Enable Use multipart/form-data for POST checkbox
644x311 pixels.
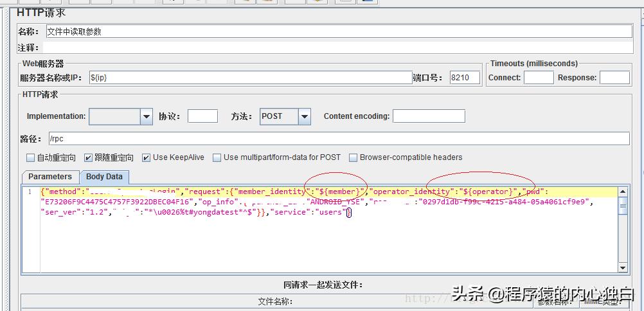tap(217, 157)
